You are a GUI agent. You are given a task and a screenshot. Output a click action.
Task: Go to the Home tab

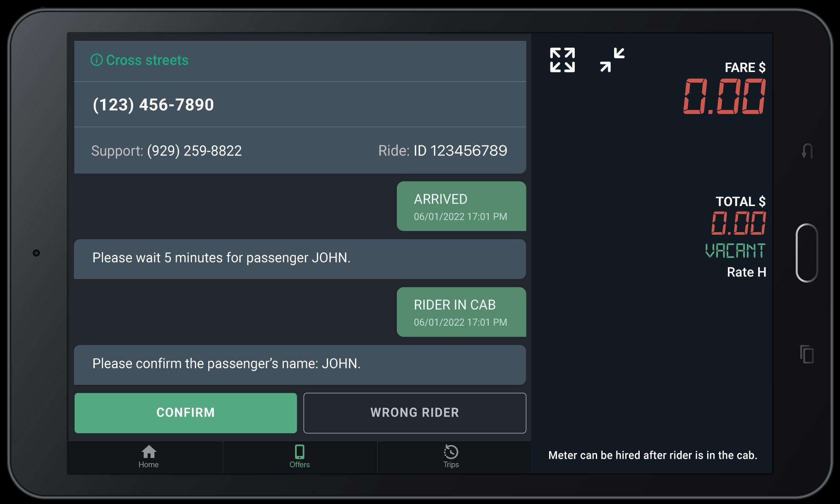point(149,457)
